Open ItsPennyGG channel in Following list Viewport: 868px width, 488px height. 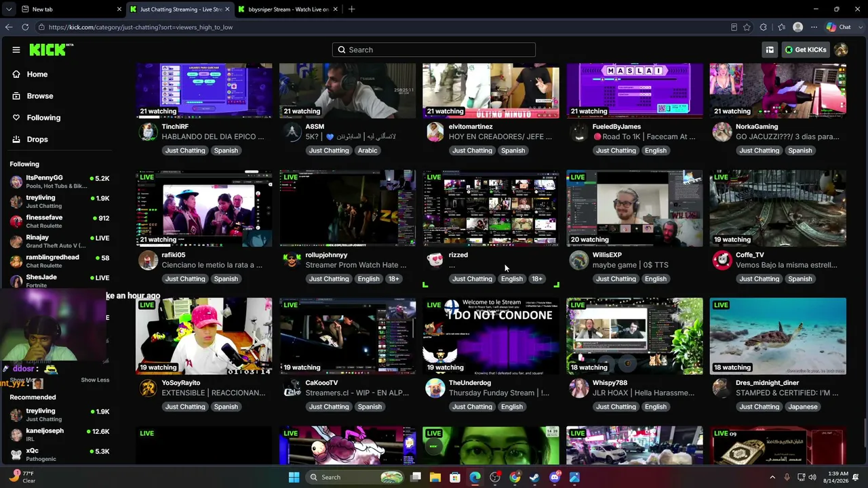60,182
